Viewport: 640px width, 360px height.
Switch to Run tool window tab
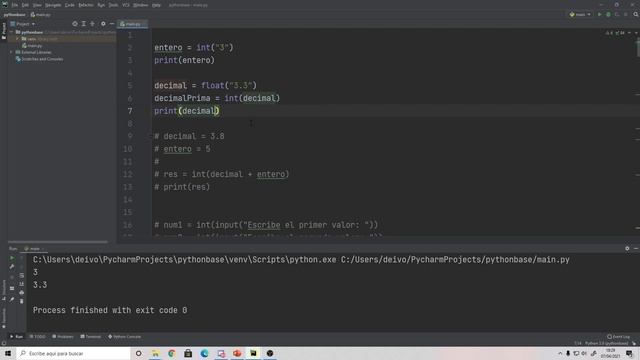pyautogui.click(x=17, y=337)
